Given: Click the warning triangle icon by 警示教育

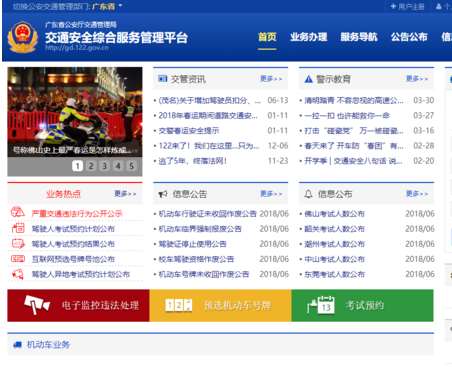Looking at the screenshot, I should pyautogui.click(x=309, y=79).
